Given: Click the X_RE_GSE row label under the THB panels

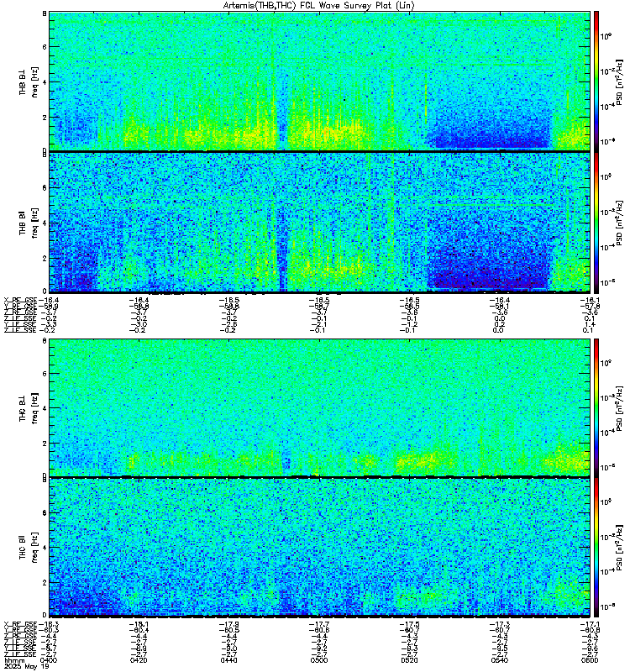Looking at the screenshot, I should [20, 300].
